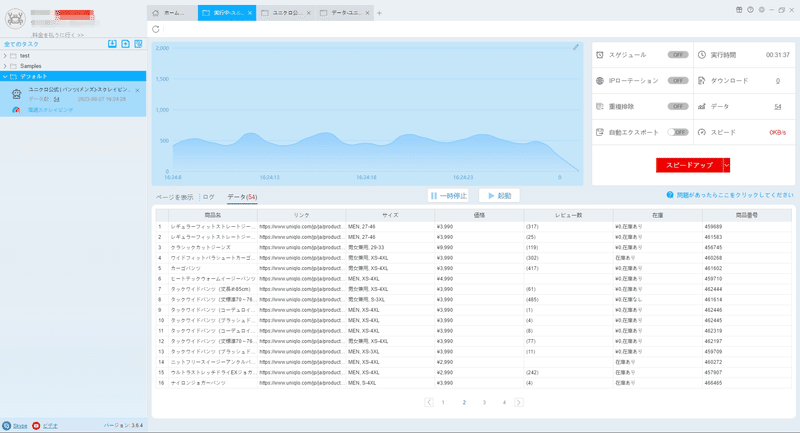Close the active 実行中 tab
This screenshot has width=800, height=433.
pyautogui.click(x=249, y=13)
